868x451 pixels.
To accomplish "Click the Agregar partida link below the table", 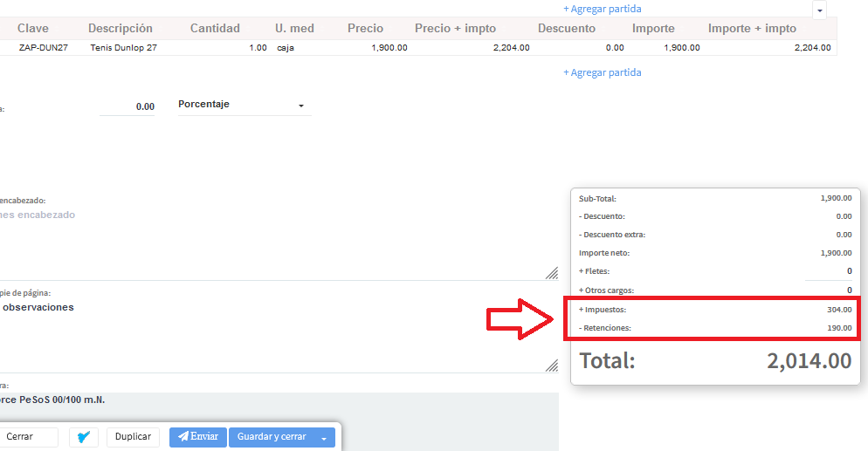I will click(602, 72).
